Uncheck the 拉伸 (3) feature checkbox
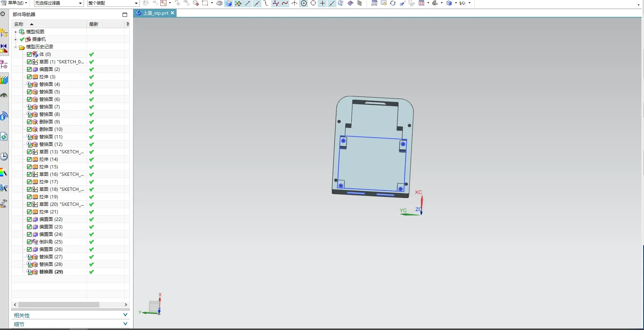 point(29,77)
